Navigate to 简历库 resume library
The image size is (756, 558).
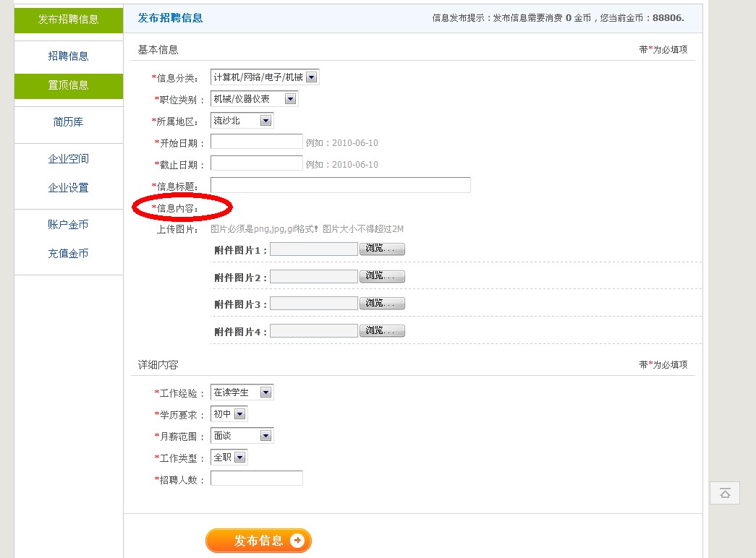click(67, 122)
